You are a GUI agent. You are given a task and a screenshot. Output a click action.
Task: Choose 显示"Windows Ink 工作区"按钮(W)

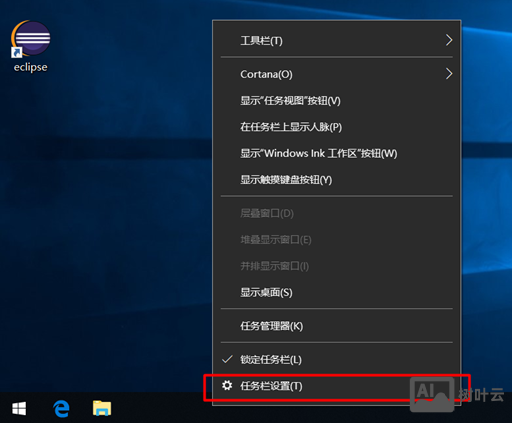pyautogui.click(x=337, y=153)
